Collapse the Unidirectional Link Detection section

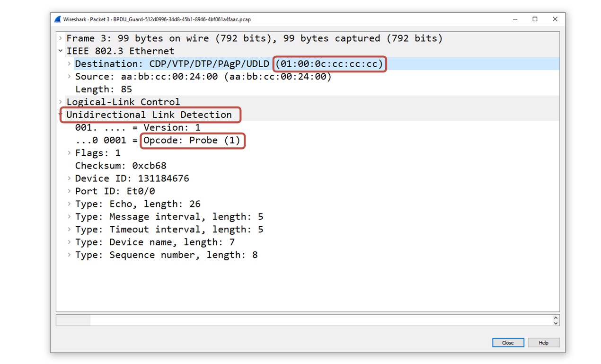(61, 115)
